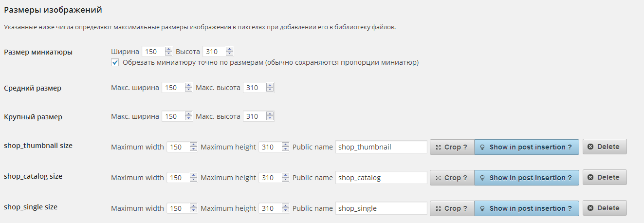Click crop icon in shop_single row
Image resolution: width=644 pixels, height=223 pixels.
pyautogui.click(x=438, y=208)
